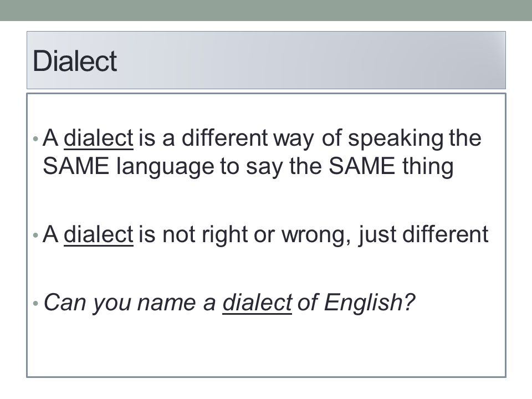Click the word 'English?' in the question
The image size is (532, 399).
click(x=370, y=303)
